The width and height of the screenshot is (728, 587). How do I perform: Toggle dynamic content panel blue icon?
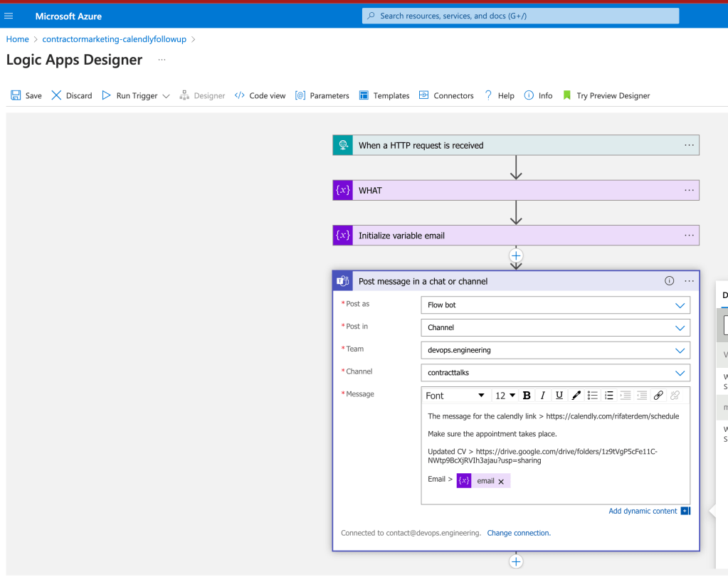click(x=686, y=511)
